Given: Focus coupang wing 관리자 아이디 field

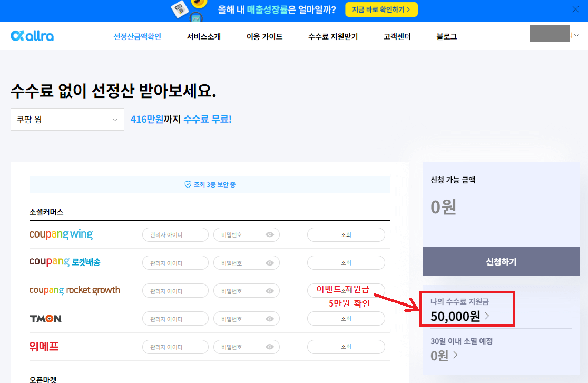Looking at the screenshot, I should tap(175, 235).
